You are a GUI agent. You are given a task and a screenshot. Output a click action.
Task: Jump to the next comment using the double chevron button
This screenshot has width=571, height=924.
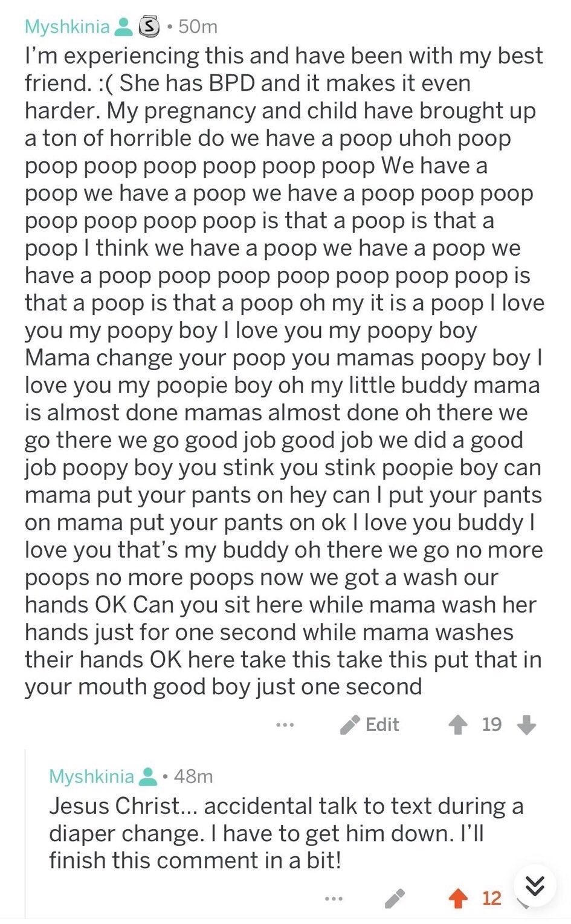click(x=535, y=885)
